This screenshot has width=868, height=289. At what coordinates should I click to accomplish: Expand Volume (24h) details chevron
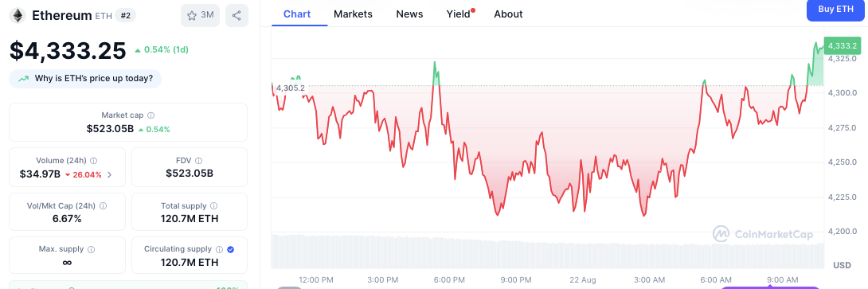(109, 174)
